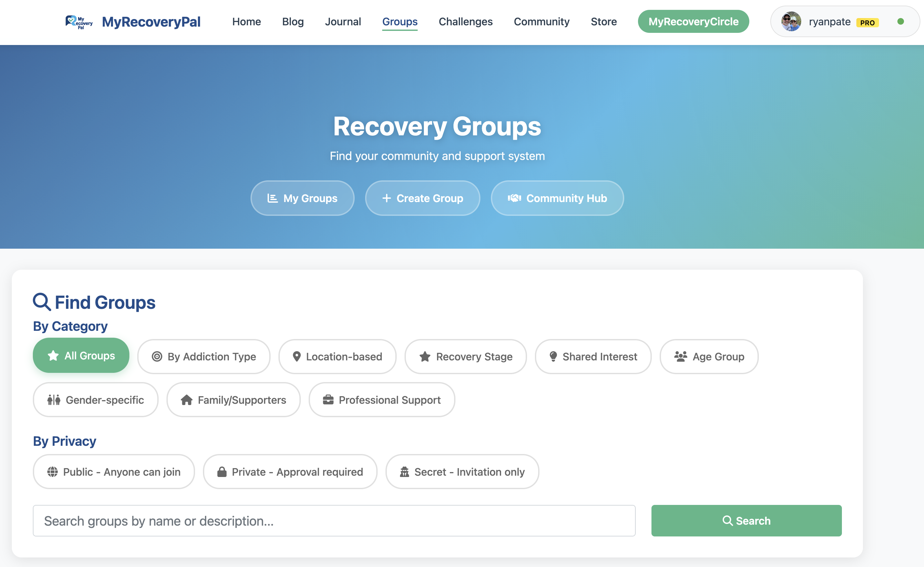Open the Journal page
The width and height of the screenshot is (924, 567).
pyautogui.click(x=342, y=21)
